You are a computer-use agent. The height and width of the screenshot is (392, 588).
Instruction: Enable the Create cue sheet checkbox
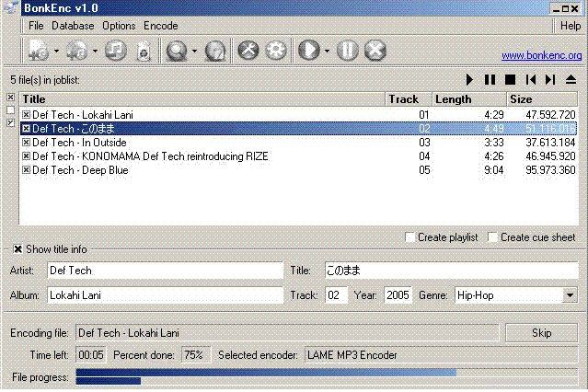pos(492,237)
